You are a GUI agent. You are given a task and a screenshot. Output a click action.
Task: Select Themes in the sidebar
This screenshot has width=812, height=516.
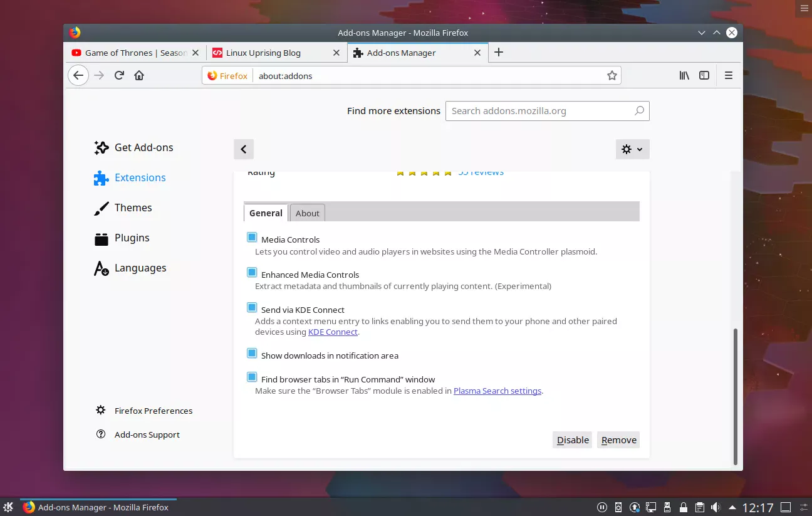133,208
